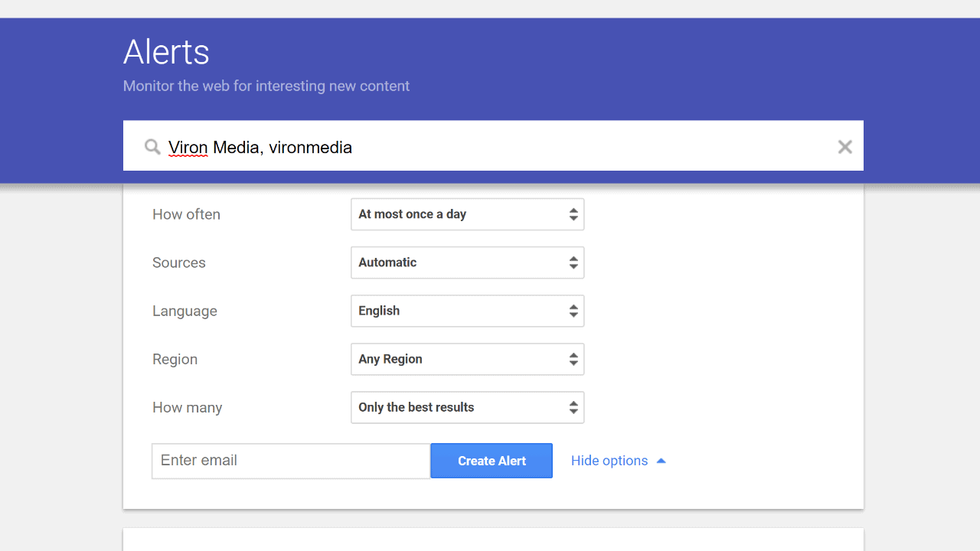Open the 'Any Region' dropdown
Screen dimensions: 980x551
tap(468, 359)
